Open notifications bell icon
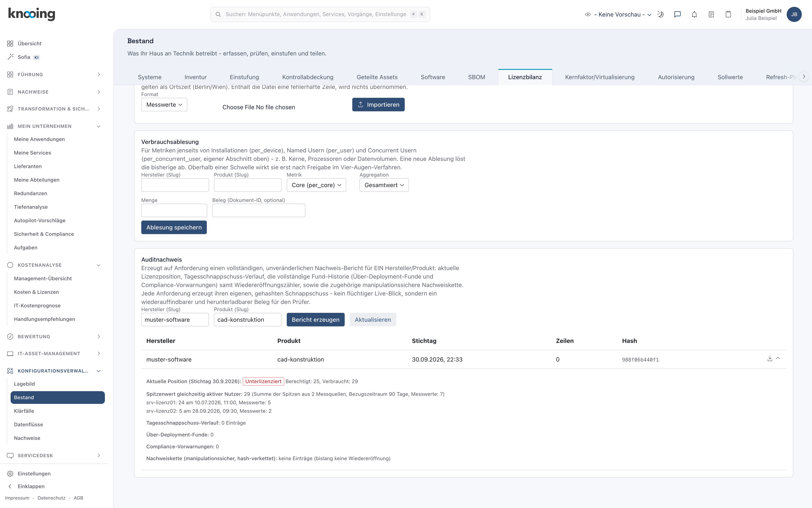 [694, 14]
